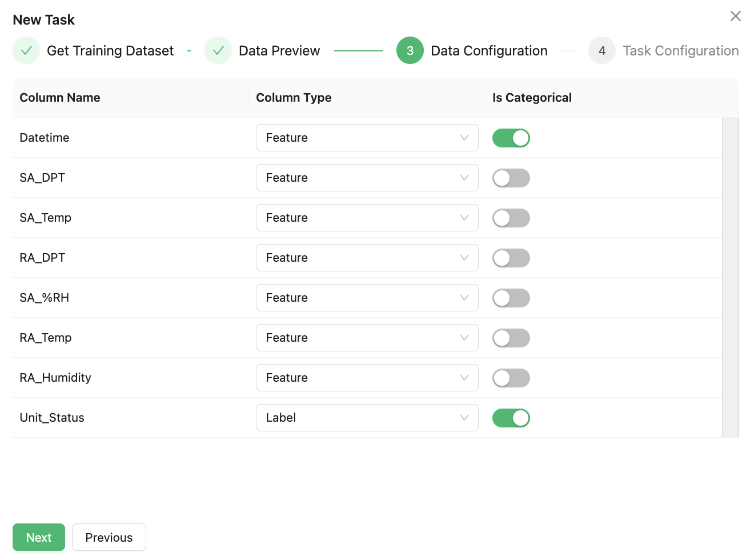Turn off categorical switch for Unit_Status
Screen dimensions: 754x560
point(511,418)
